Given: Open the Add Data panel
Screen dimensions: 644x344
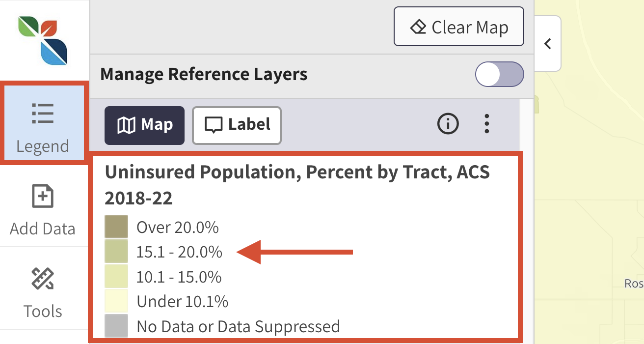Looking at the screenshot, I should [x=43, y=206].
